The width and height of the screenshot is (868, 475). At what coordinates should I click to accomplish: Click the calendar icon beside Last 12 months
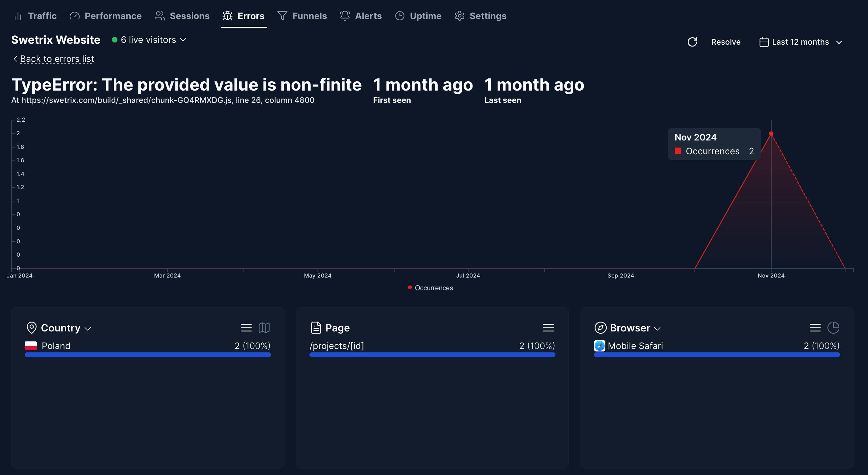click(764, 42)
